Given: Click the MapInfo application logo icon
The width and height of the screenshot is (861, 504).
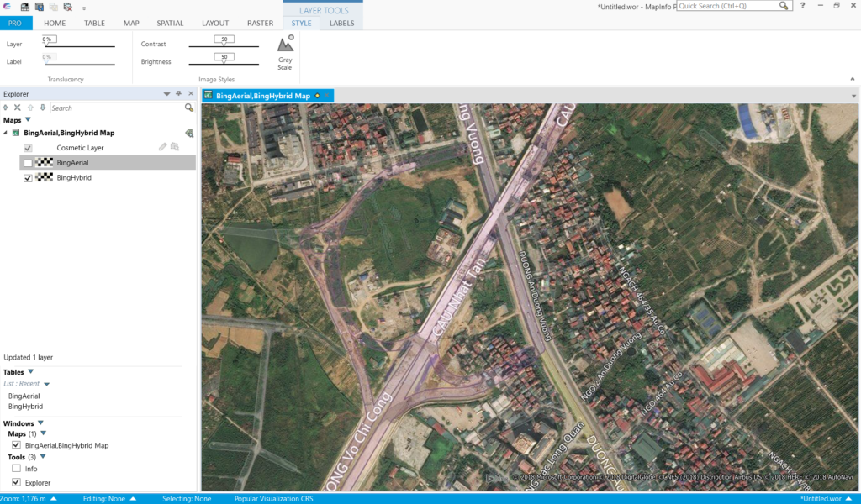Looking at the screenshot, I should [x=7, y=7].
